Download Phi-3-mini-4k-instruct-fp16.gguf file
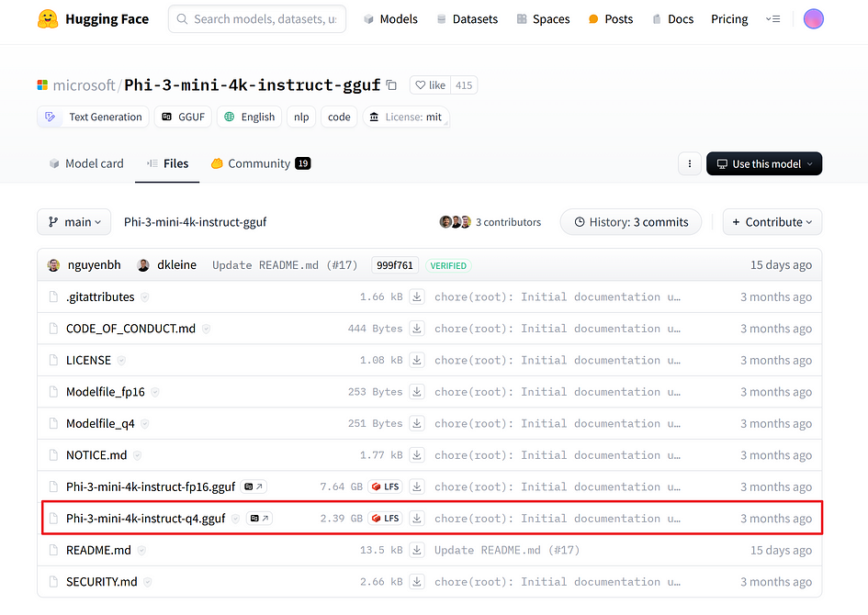The width and height of the screenshot is (868, 615). (417, 486)
